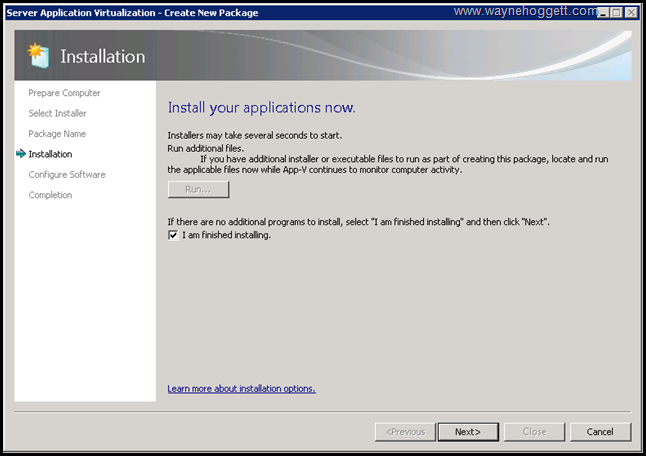This screenshot has width=646, height=456.
Task: Maximize the Create New Package window
Action: (x=617, y=13)
